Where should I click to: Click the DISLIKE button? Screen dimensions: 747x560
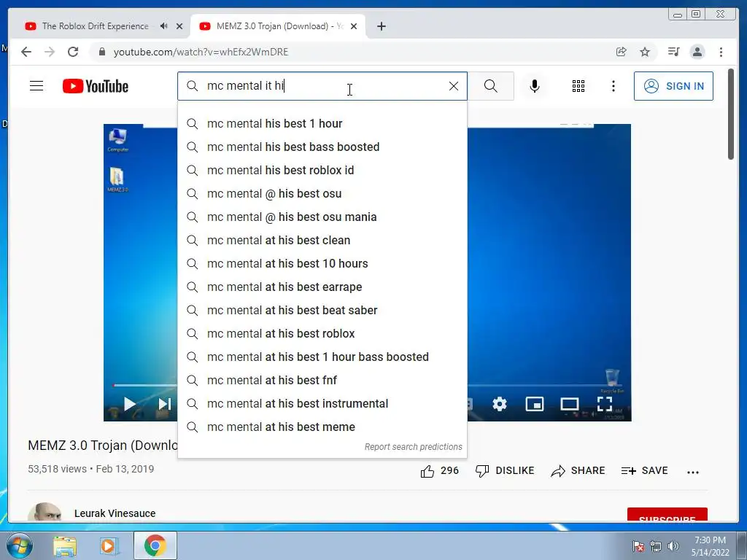point(505,471)
